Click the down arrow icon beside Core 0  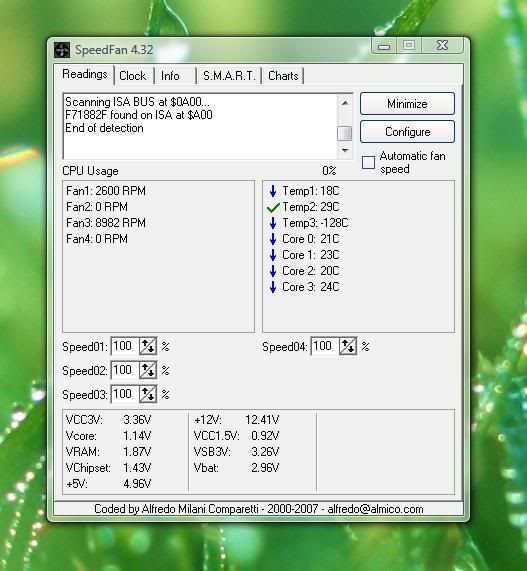(273, 239)
